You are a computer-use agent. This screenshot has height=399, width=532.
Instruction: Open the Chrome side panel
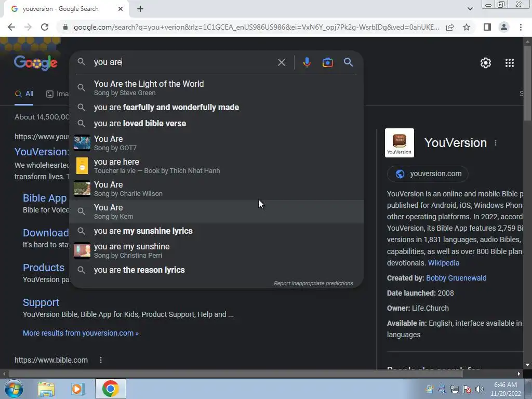pos(487,27)
